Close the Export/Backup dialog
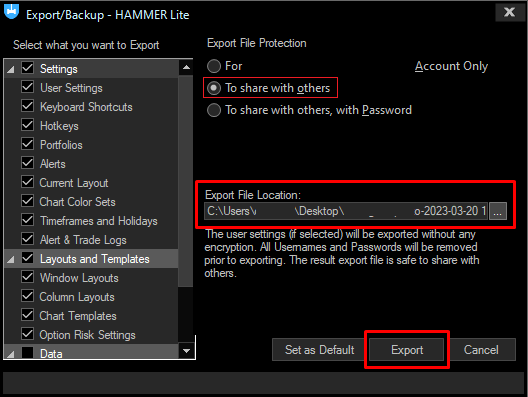 click(509, 12)
